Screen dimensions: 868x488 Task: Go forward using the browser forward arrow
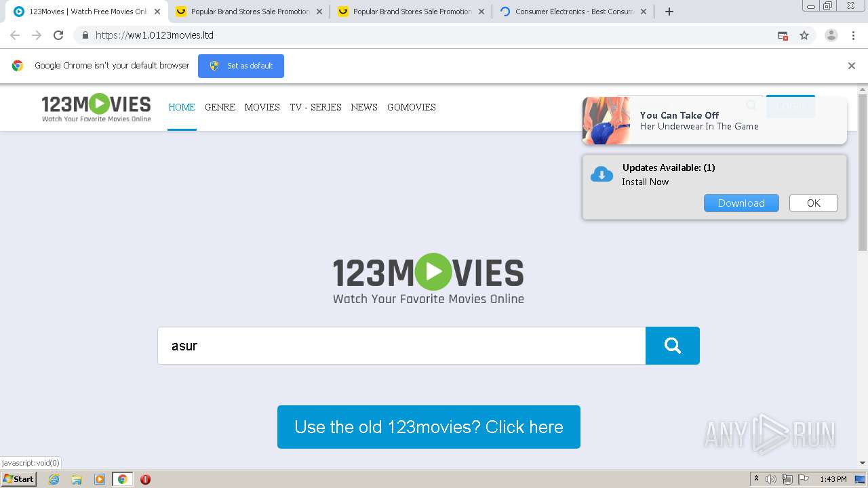[37, 35]
